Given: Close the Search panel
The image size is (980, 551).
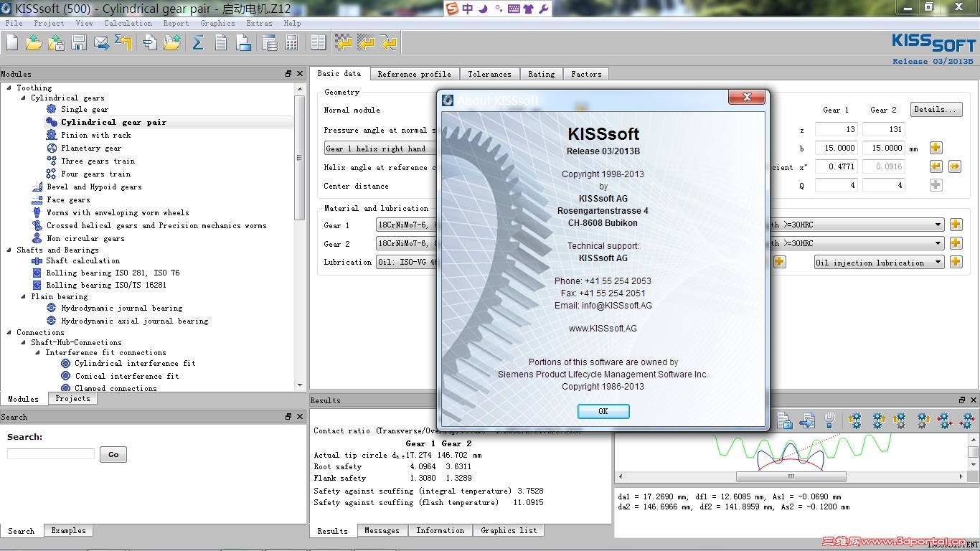Looking at the screenshot, I should (x=300, y=416).
